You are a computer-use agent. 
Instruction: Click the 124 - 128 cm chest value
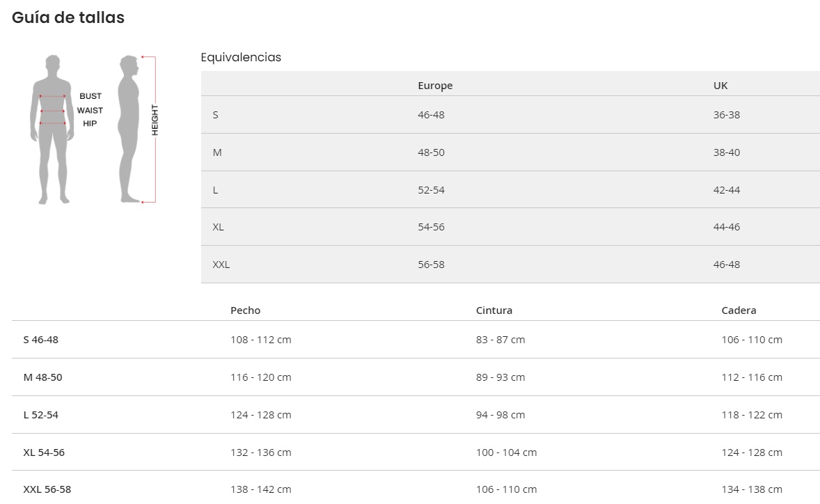coord(261,415)
